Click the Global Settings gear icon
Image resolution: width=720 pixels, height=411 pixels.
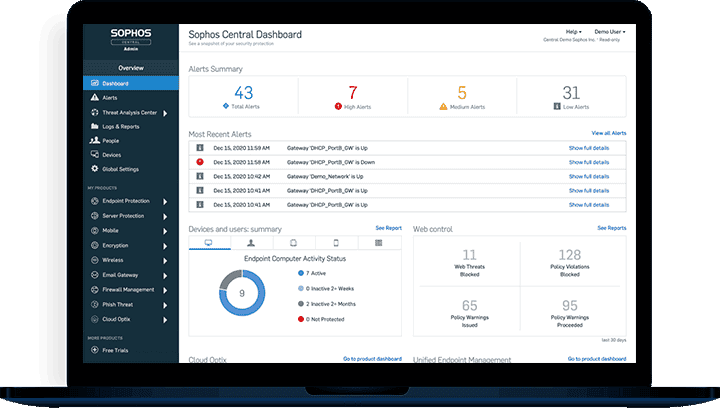coord(95,169)
